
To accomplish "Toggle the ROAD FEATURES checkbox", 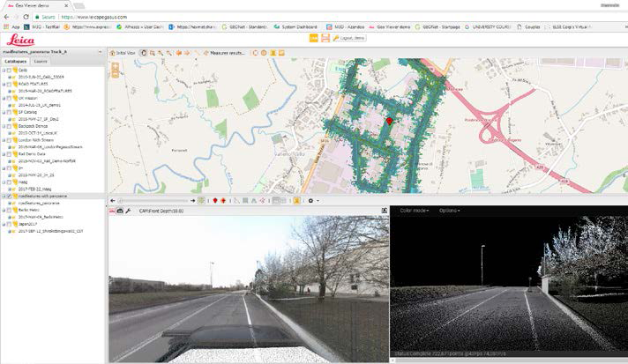I will 8,84.
